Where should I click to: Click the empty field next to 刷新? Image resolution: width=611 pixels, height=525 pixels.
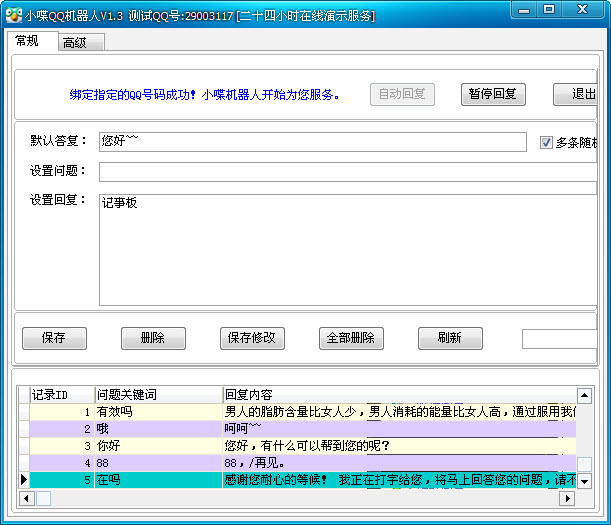(x=560, y=339)
